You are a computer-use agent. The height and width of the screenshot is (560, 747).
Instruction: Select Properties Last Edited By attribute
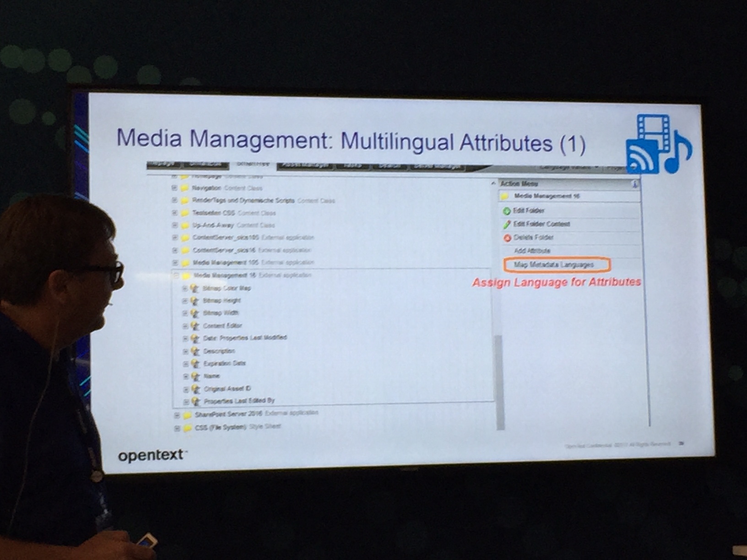[x=239, y=401]
